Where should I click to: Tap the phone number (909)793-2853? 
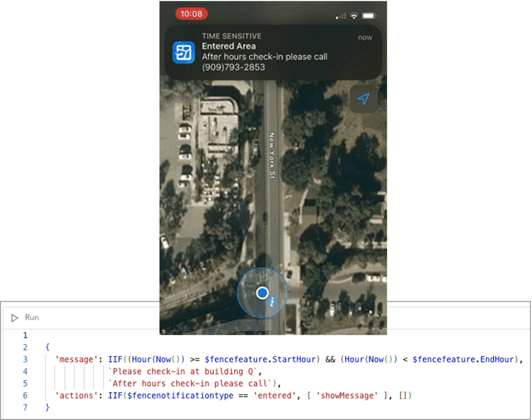pos(234,67)
